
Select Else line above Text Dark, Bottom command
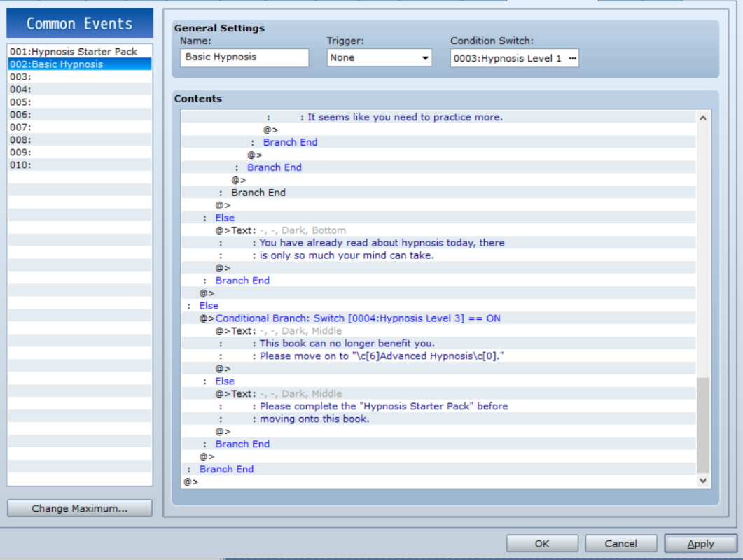point(439,218)
